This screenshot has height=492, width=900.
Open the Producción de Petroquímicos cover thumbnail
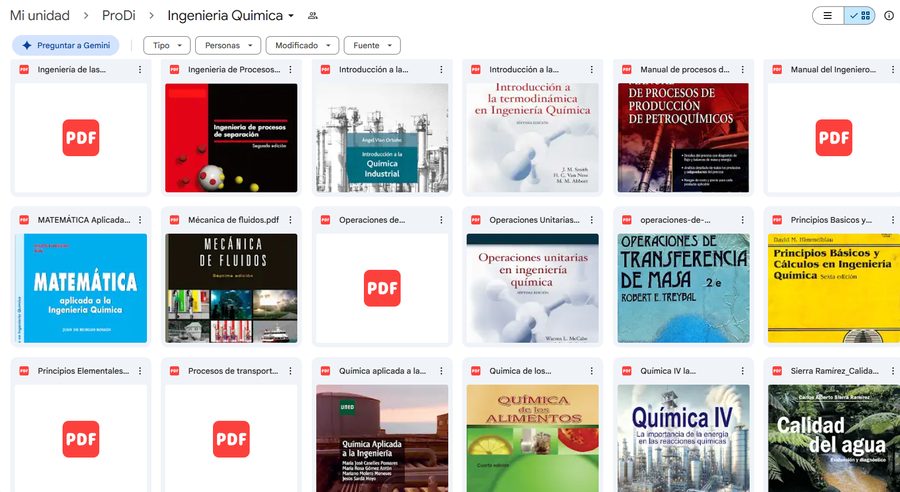[684, 138]
